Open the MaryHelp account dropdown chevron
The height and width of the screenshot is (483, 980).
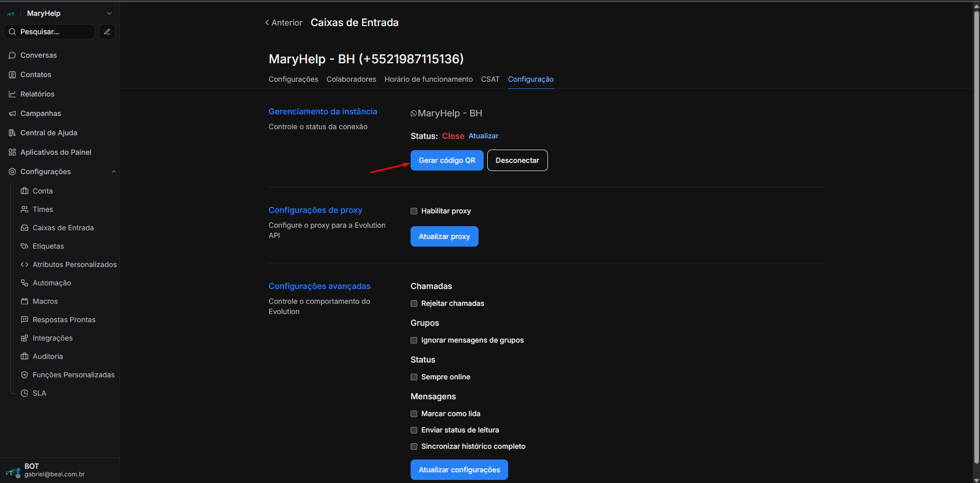tap(109, 13)
